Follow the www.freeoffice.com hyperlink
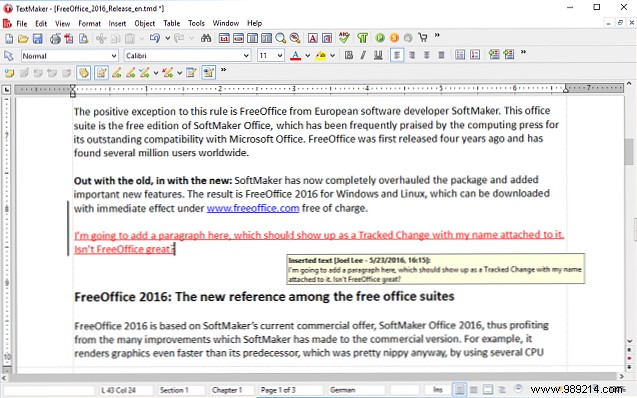This screenshot has width=637, height=398. [253, 208]
